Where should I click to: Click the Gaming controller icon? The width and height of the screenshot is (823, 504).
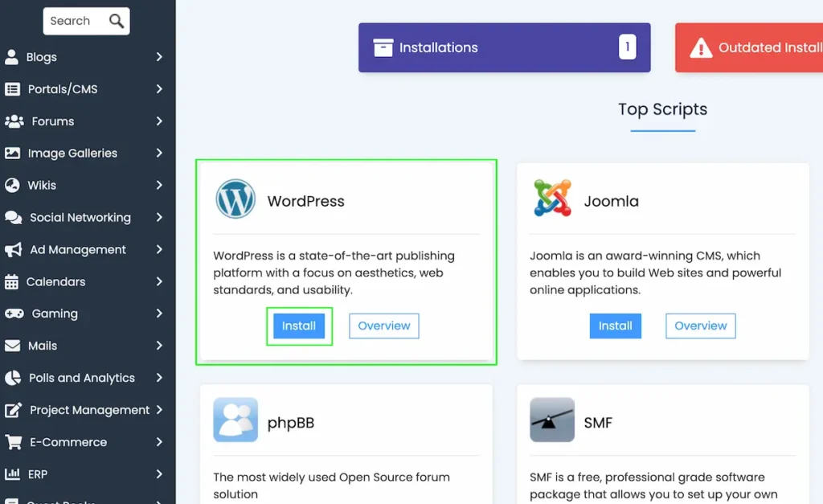(x=14, y=313)
